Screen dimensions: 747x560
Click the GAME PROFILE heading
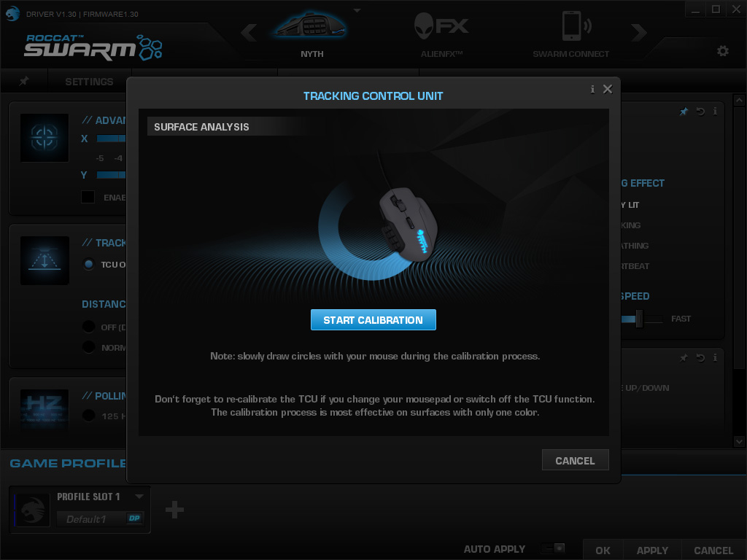[x=68, y=463]
